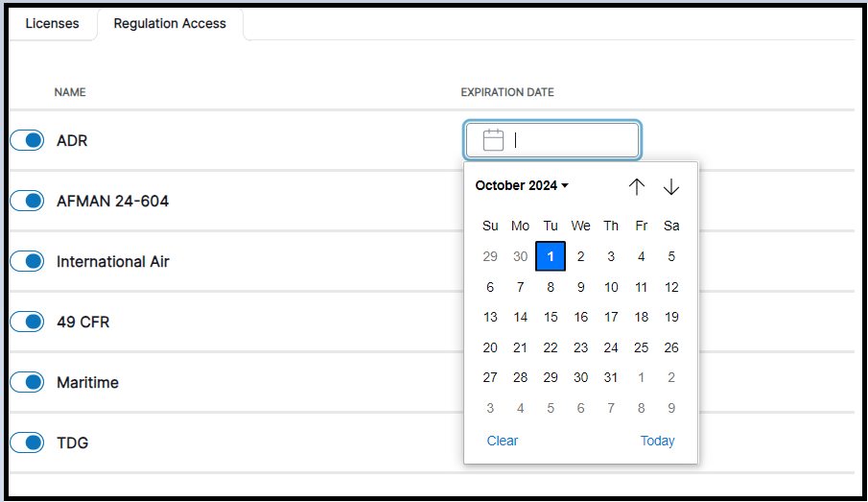868x502 pixels.
Task: Go to previous month with up arrow
Action: click(637, 187)
